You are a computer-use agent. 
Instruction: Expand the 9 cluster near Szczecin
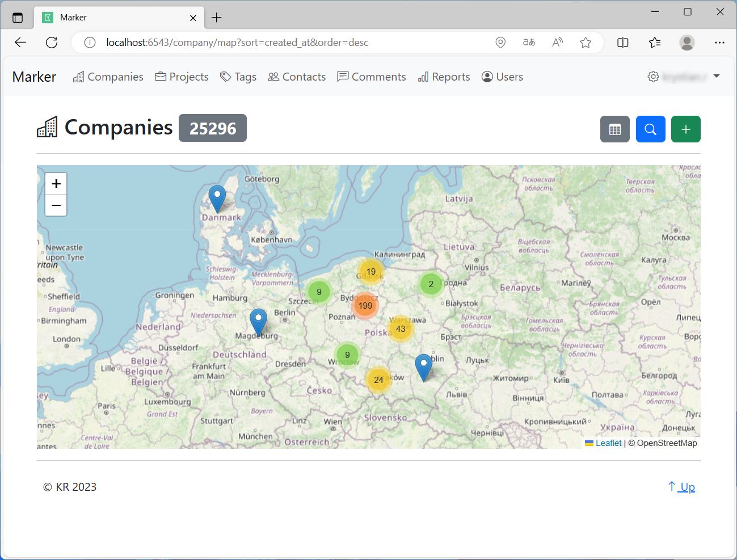[319, 292]
